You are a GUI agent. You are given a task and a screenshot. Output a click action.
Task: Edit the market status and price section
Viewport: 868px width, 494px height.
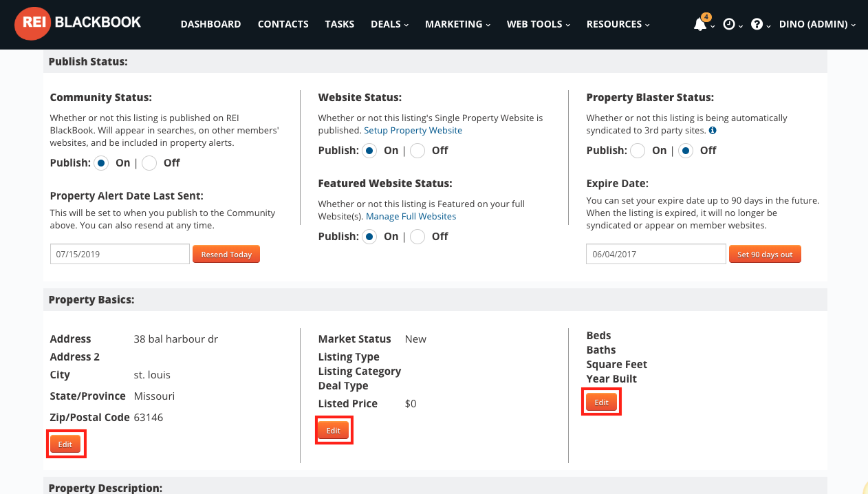tap(334, 431)
